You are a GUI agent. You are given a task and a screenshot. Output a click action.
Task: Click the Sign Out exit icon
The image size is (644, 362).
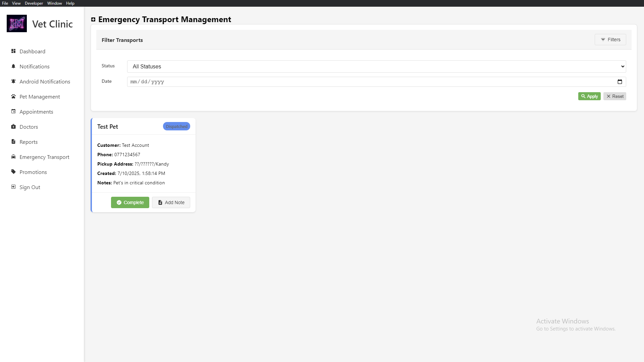pyautogui.click(x=13, y=187)
